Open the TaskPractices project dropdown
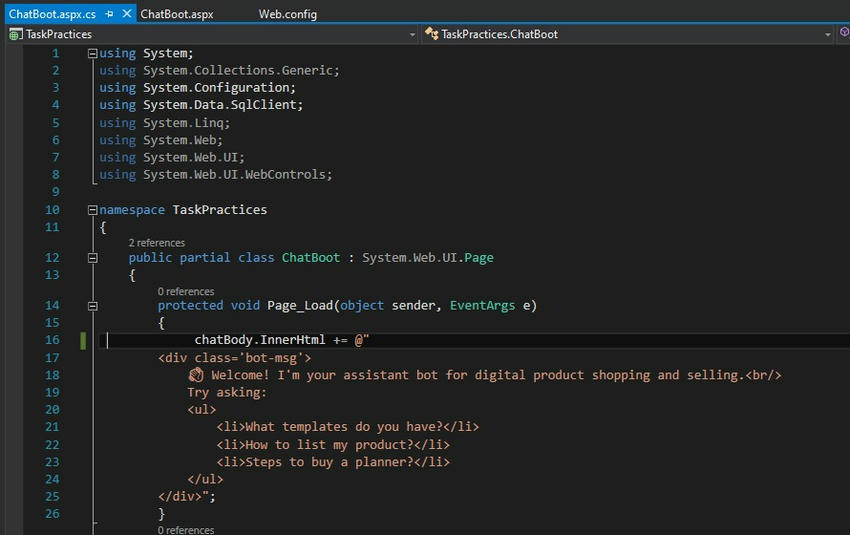This screenshot has width=850, height=535. pos(412,34)
